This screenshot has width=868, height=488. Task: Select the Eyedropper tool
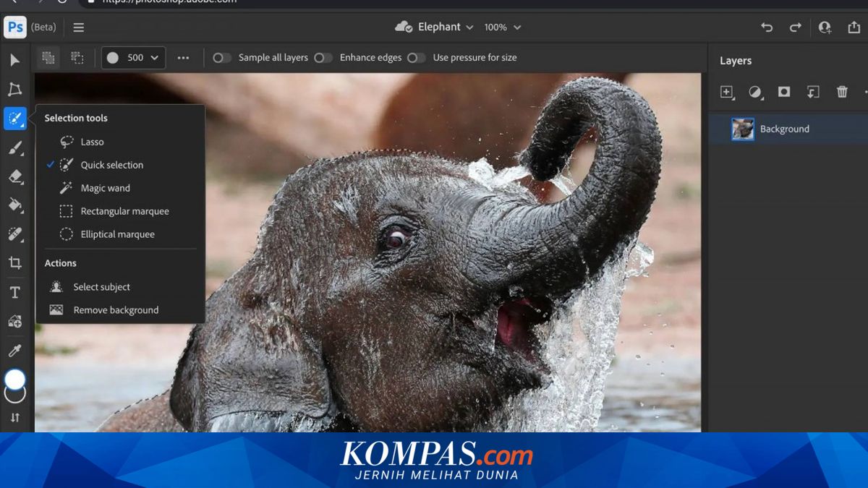click(14, 351)
